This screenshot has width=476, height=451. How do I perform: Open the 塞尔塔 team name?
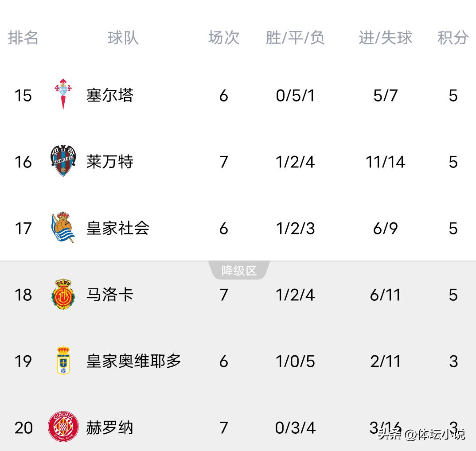point(109,95)
